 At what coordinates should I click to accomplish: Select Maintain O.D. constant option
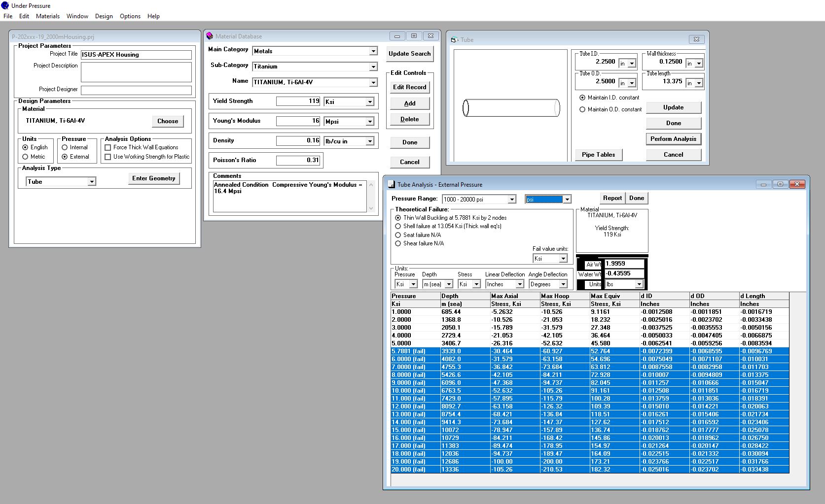click(582, 109)
